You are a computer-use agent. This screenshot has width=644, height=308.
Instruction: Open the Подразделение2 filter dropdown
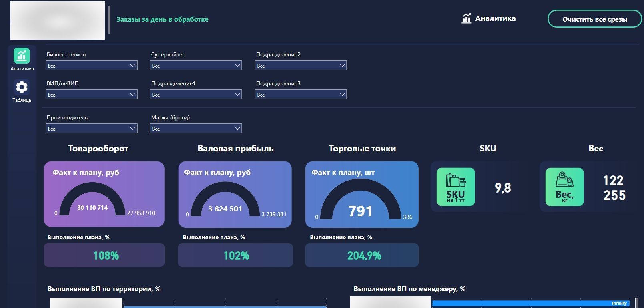click(301, 66)
